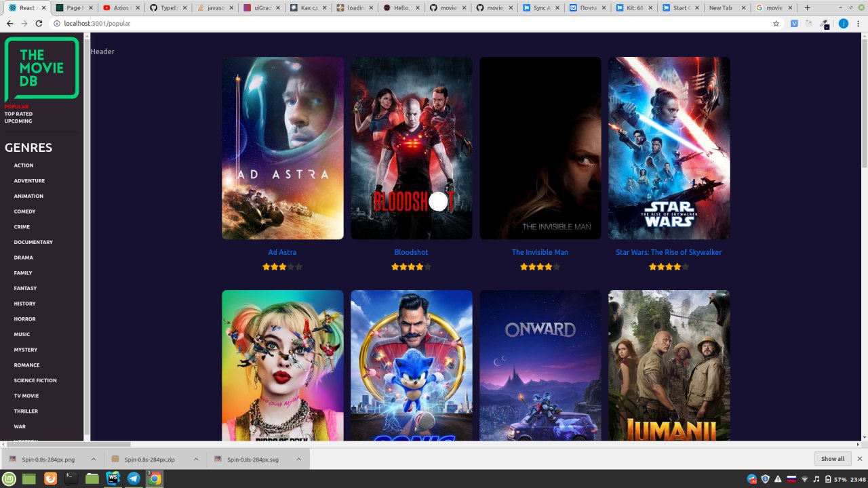868x488 pixels.
Task: Click the Jumanji poster
Action: pos(669,366)
